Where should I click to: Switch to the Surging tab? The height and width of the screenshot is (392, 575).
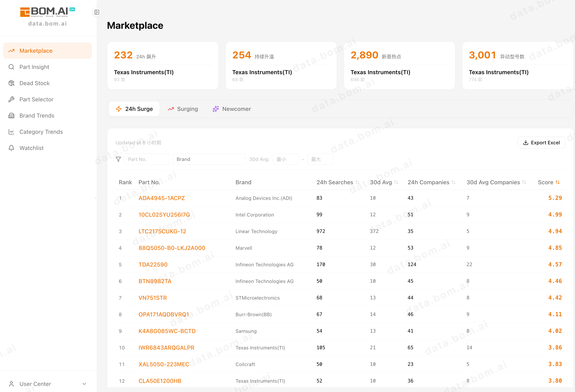[x=183, y=109]
